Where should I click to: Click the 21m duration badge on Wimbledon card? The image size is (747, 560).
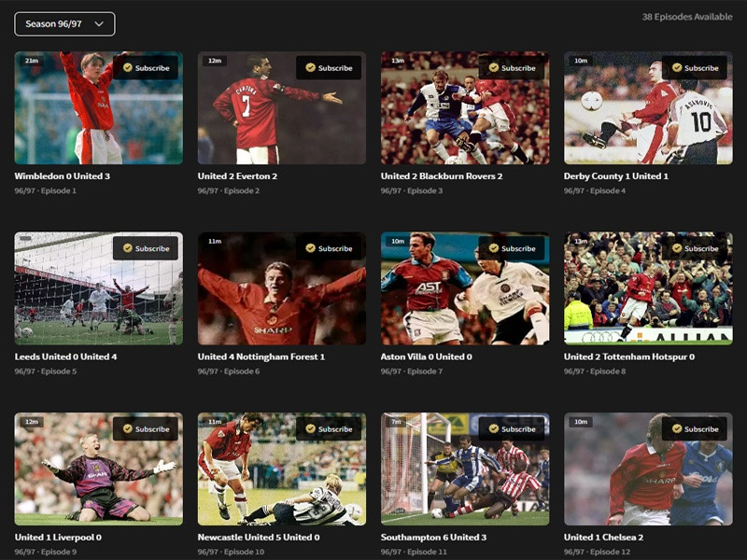[x=32, y=61]
